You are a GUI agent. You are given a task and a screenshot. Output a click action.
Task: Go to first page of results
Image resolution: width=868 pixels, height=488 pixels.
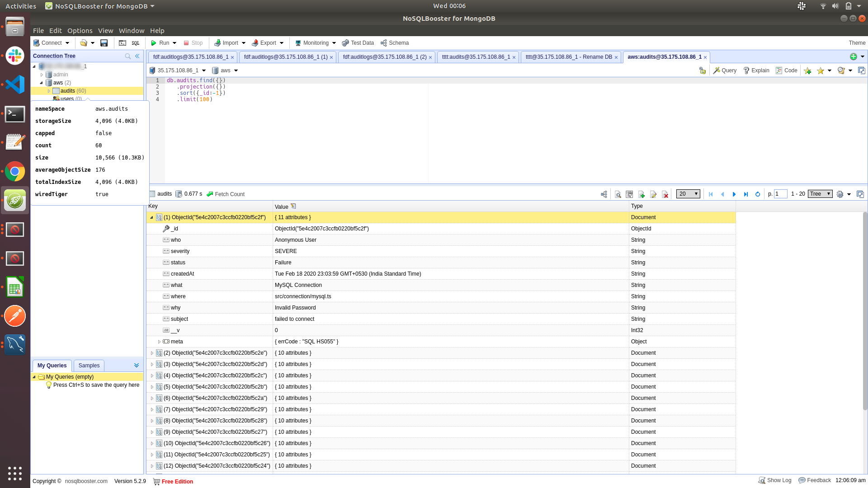pos(711,194)
